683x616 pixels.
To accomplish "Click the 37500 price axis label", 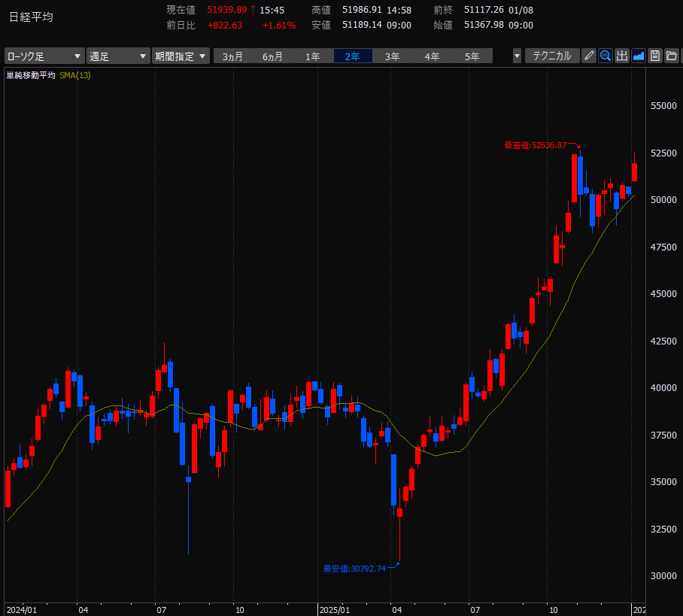I will pos(663,435).
